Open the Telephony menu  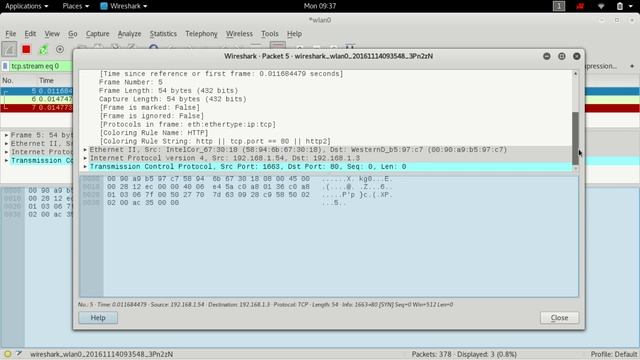coord(201,34)
